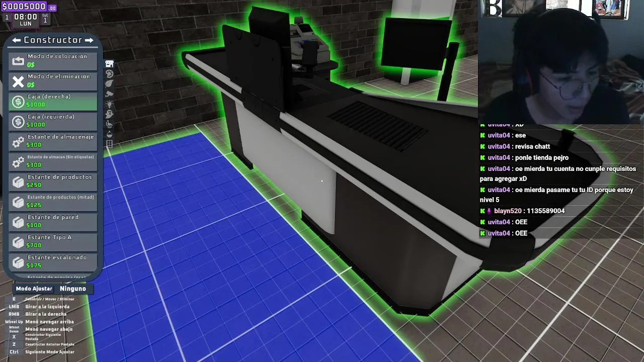Click box icon of Estante de productos $250

click(18, 182)
